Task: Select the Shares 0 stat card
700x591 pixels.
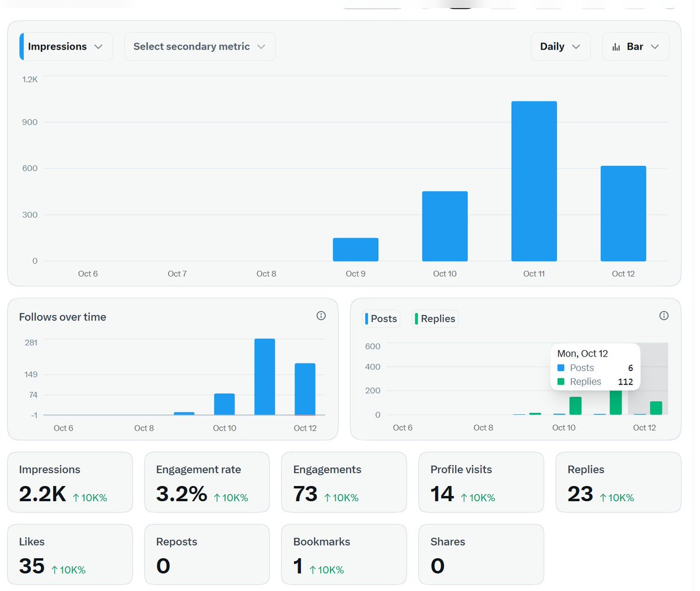Action: (x=481, y=554)
